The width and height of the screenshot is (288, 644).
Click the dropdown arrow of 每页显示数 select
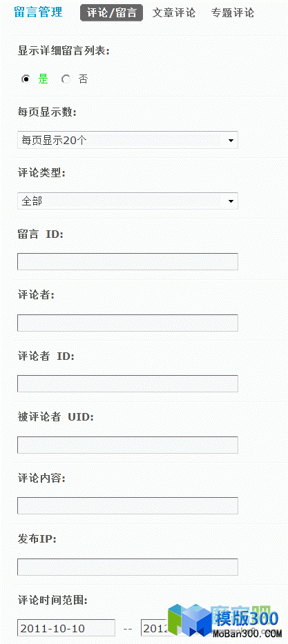(231, 141)
